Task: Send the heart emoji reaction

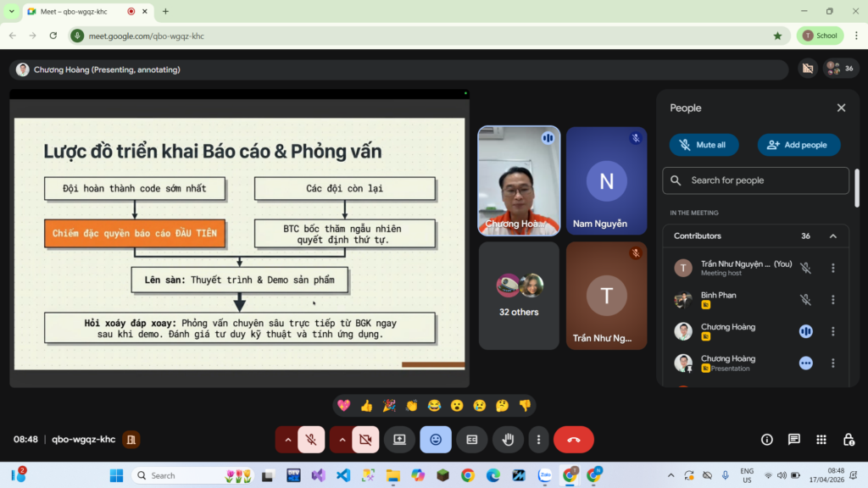Action: pyautogui.click(x=344, y=406)
